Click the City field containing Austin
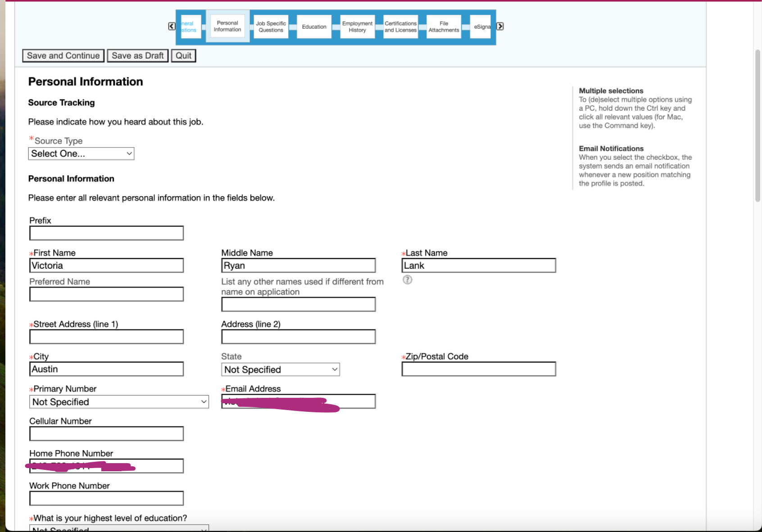Viewport: 762px width, 532px height. (106, 369)
